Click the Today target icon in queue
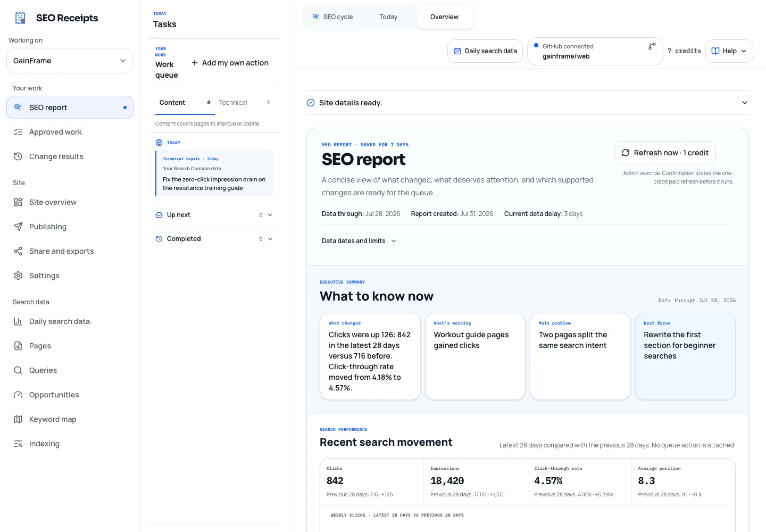The width and height of the screenshot is (766, 532). (x=159, y=143)
